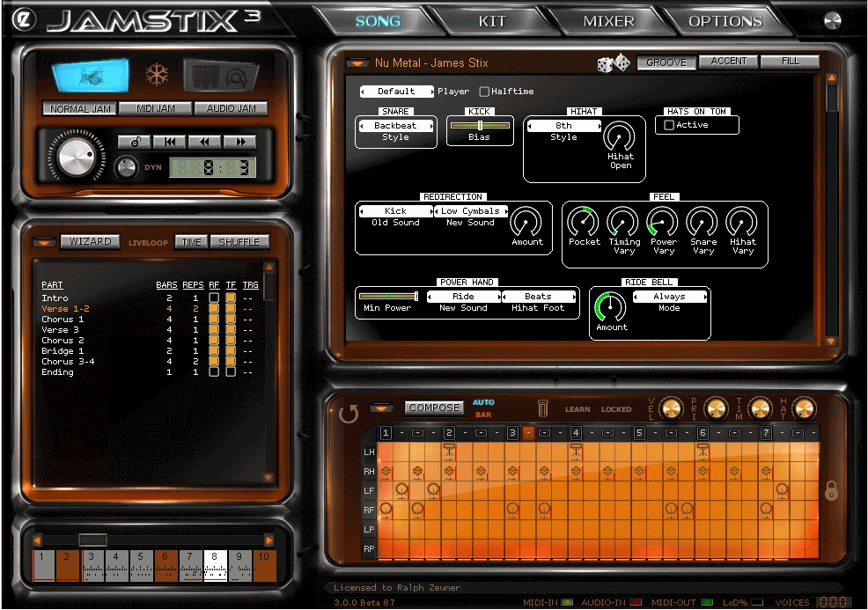Change Power Hand Ride sound selector

(x=463, y=296)
